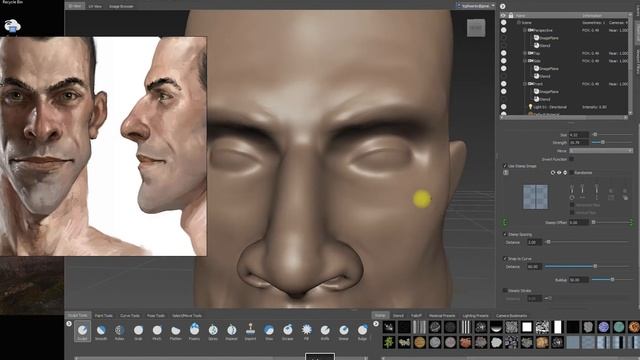Click the Stamp Offset slider
Image resolution: width=640 pixels, height=360 pixels.
(612, 222)
